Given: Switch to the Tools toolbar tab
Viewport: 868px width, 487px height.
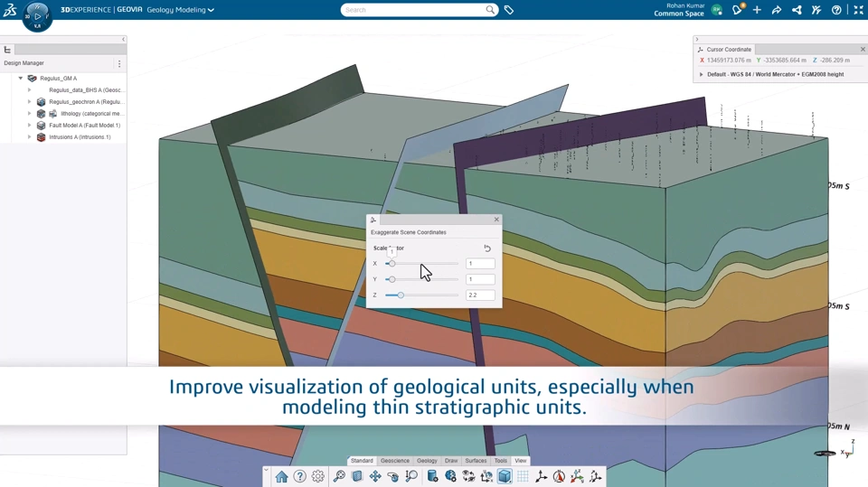Looking at the screenshot, I should coord(500,461).
